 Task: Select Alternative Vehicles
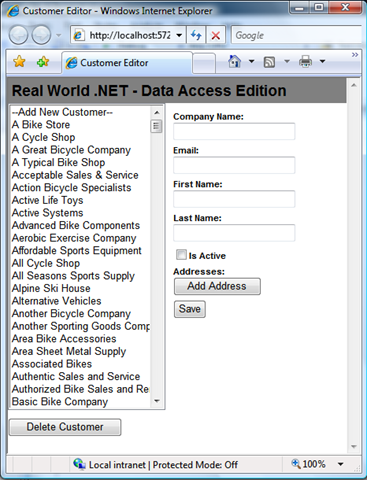click(x=80, y=301)
